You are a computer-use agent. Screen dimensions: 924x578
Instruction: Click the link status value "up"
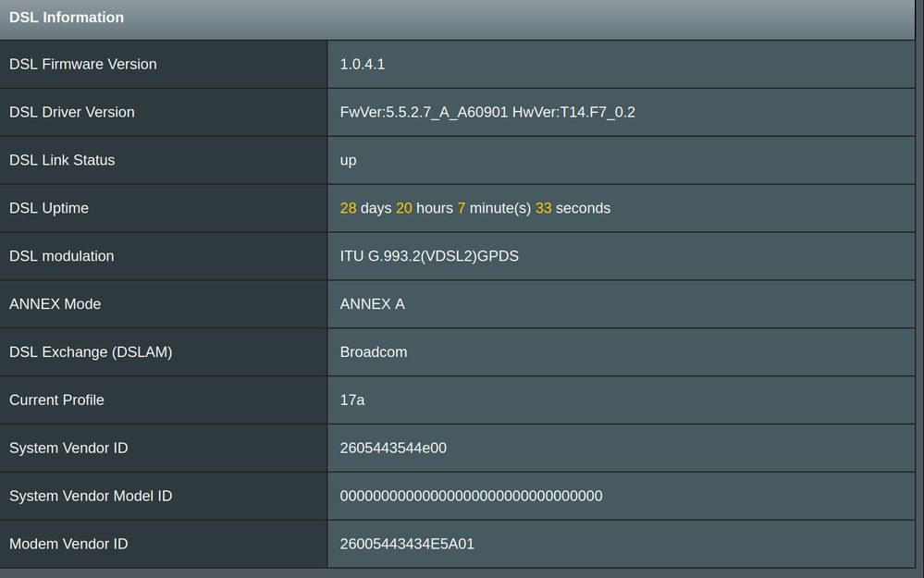[348, 160]
